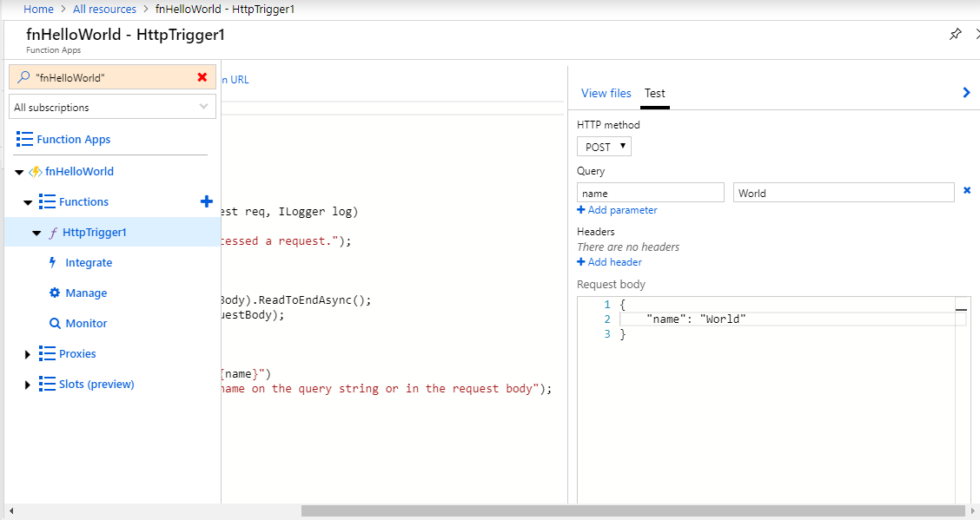Clear the fnHelloWorld search box
Screen dimensions: 980x520
click(x=202, y=76)
